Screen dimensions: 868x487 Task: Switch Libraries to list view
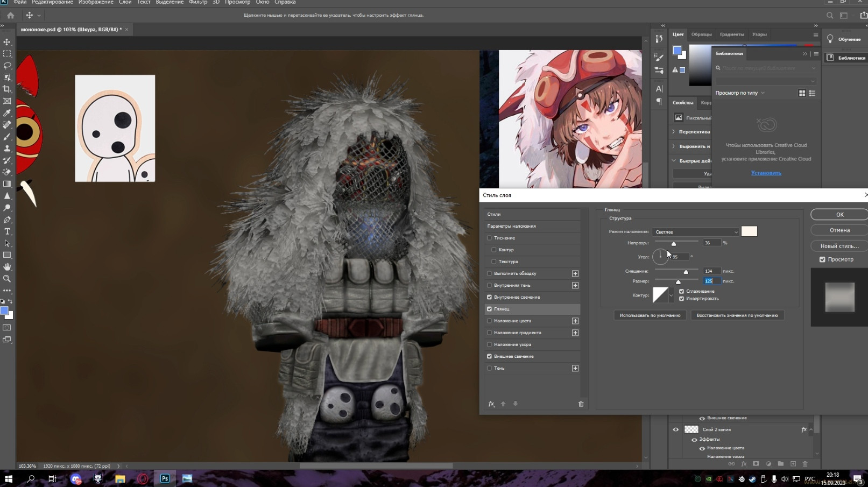click(812, 93)
